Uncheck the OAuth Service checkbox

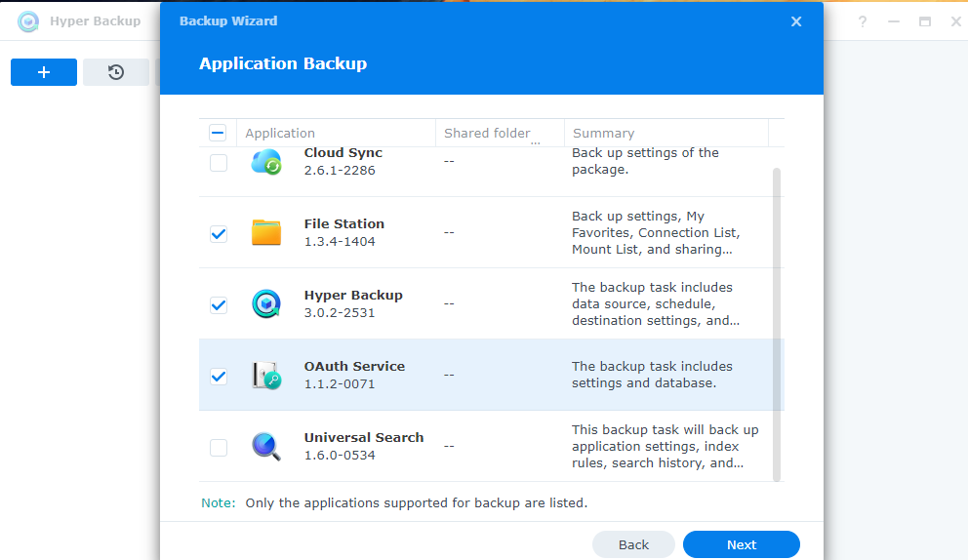click(x=219, y=376)
